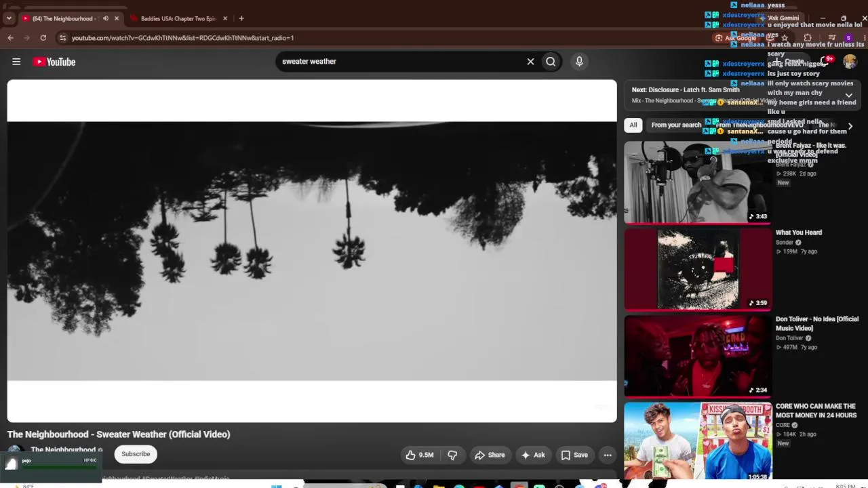Go to the YouTube home logo
The image size is (868, 488).
coord(54,62)
